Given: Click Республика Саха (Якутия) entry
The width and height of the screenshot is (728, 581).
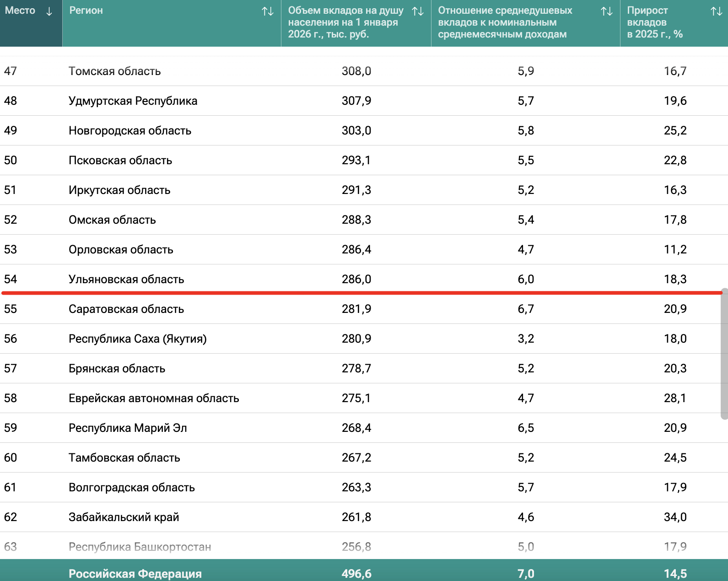Looking at the screenshot, I should pos(137,339).
